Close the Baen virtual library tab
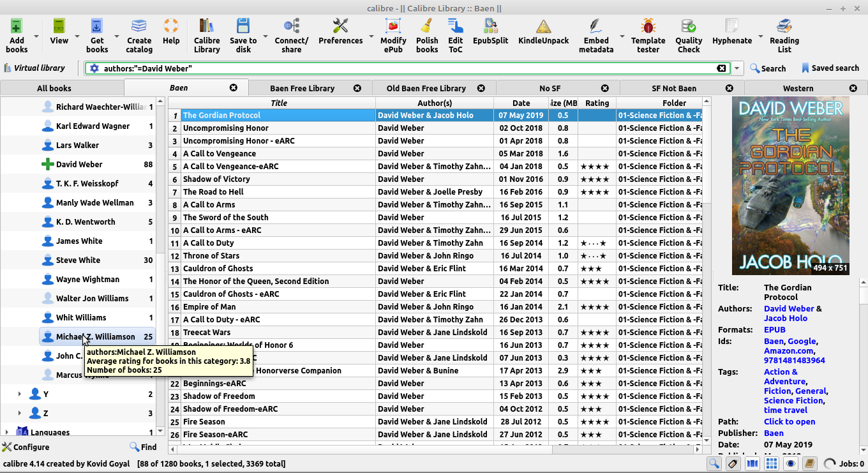This screenshot has height=473, width=868. 234,88
